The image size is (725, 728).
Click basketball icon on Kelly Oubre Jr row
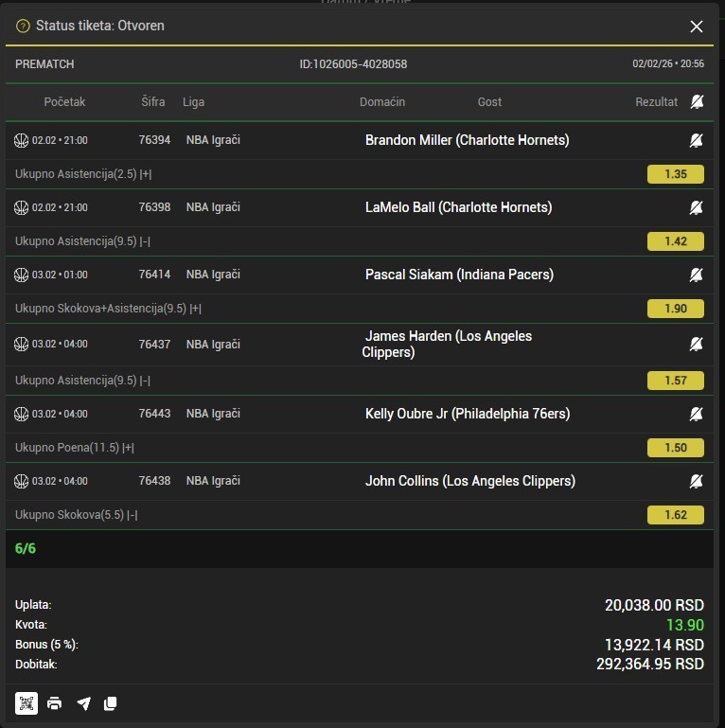pyautogui.click(x=22, y=414)
